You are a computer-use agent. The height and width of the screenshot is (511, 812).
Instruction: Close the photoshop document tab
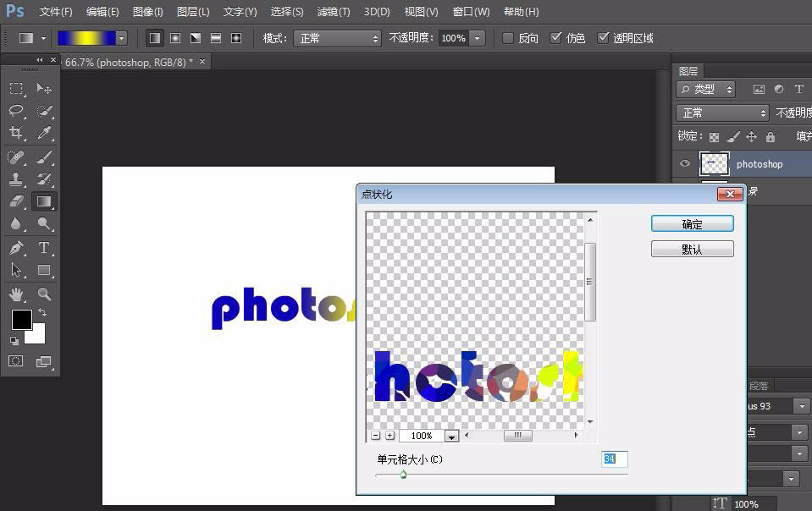(202, 62)
